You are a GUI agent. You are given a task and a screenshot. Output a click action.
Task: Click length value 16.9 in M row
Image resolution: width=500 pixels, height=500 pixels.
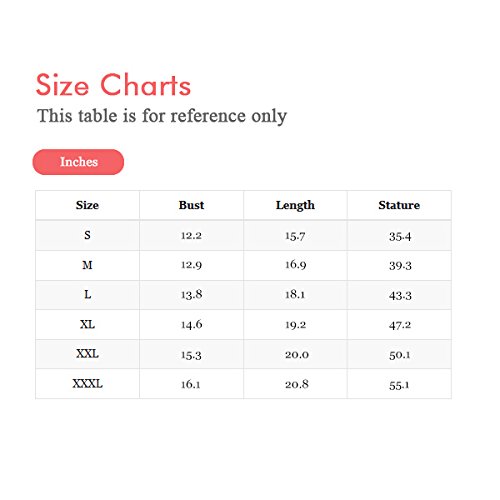pyautogui.click(x=295, y=265)
